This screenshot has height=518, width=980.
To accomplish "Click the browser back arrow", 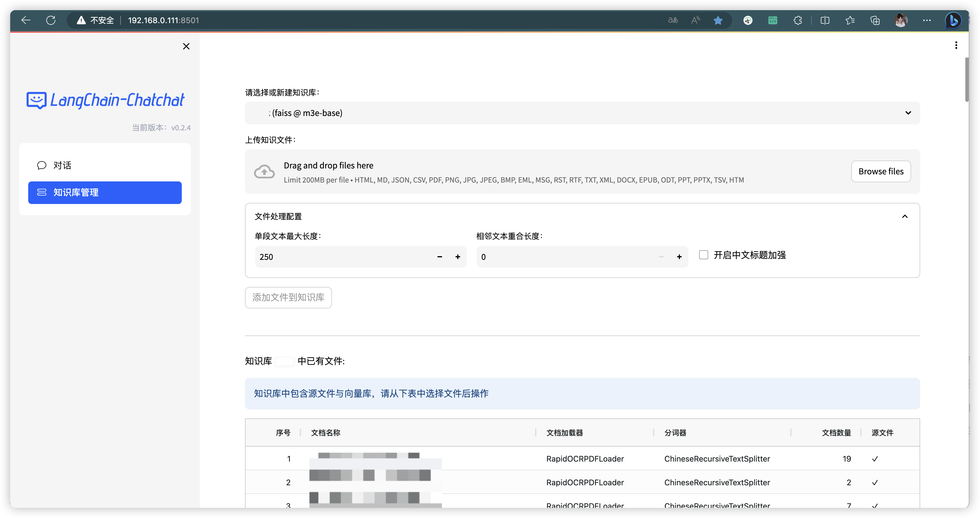I will tap(26, 20).
